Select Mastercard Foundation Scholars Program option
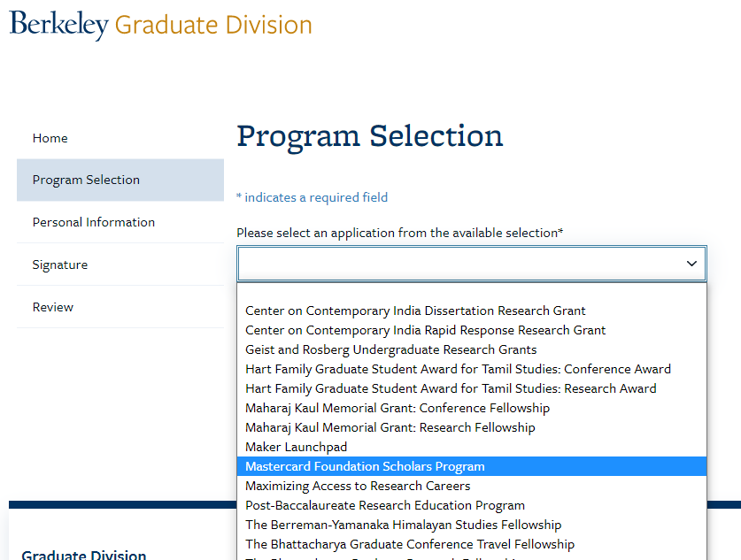 (365, 466)
